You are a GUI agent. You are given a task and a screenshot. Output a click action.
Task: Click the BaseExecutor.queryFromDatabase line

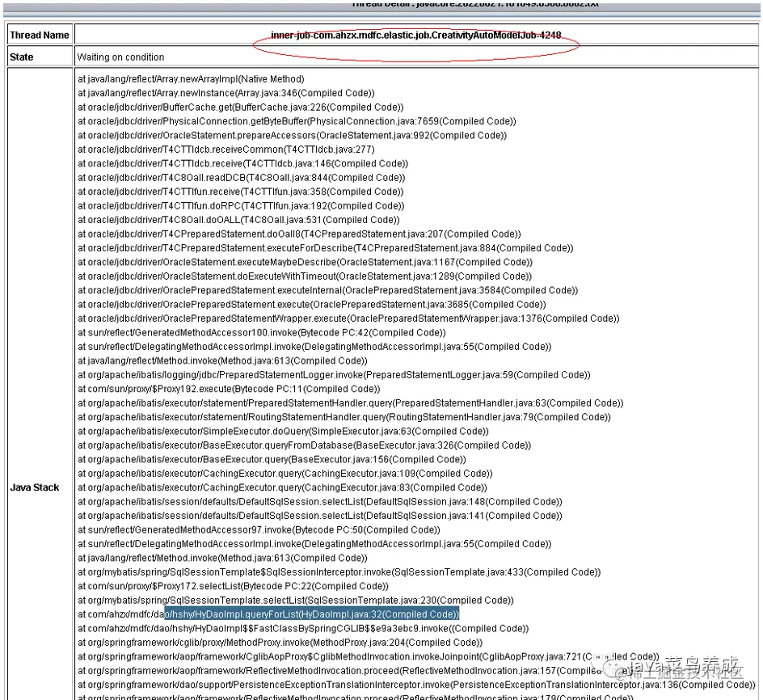(x=305, y=446)
